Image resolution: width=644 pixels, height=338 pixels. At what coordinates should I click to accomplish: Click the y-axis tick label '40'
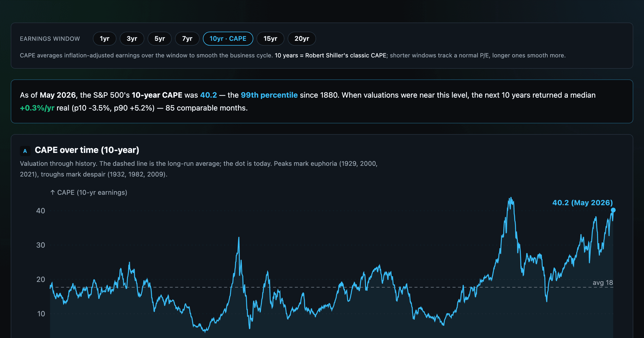tap(41, 211)
